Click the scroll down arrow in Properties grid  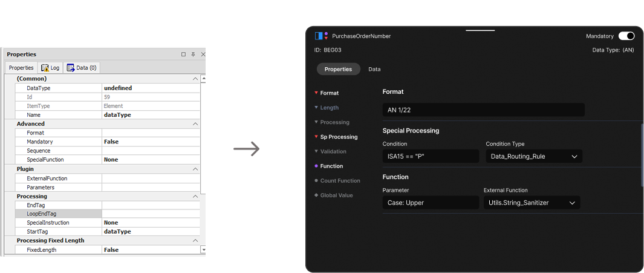(x=203, y=249)
